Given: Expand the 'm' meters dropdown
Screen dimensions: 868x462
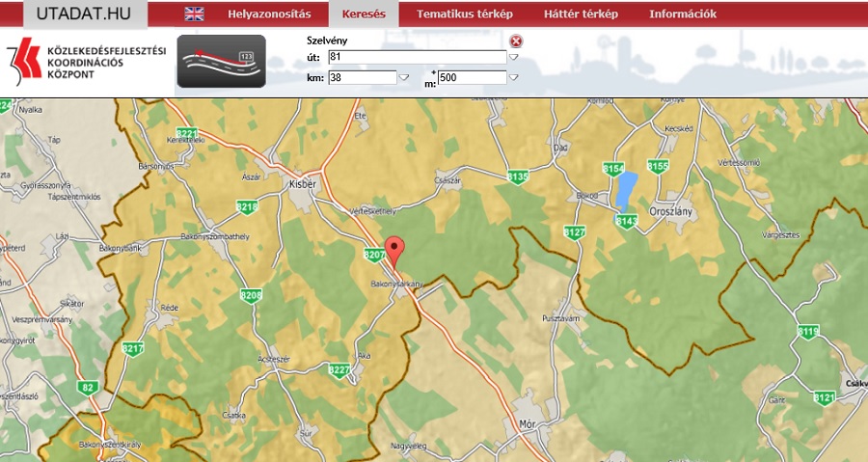Looking at the screenshot, I should click(x=514, y=78).
